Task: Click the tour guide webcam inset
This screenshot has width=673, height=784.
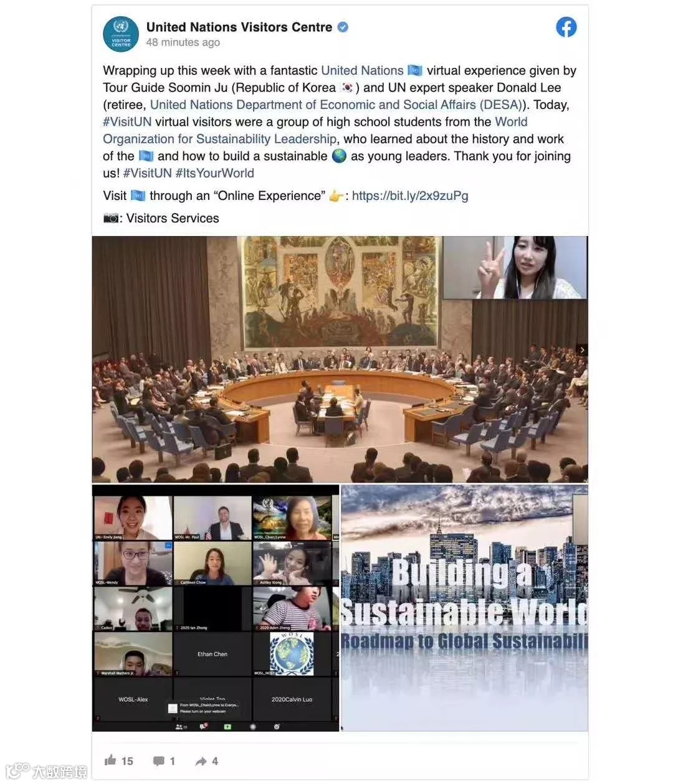Action: 515,267
